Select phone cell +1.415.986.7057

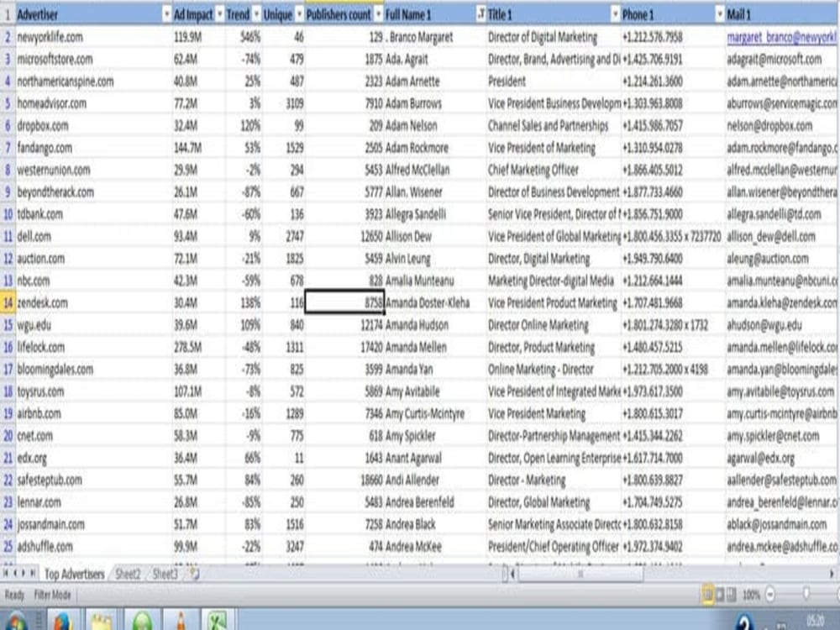coord(673,125)
